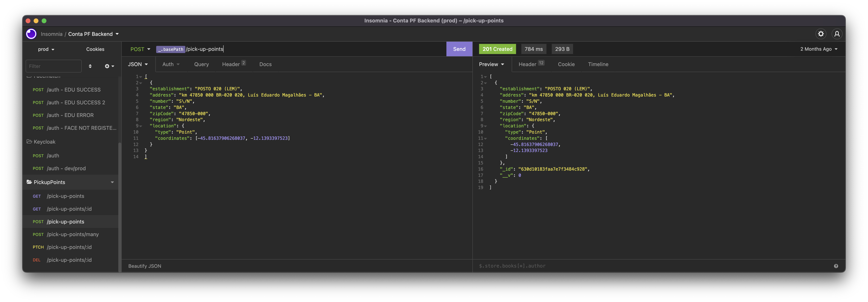
Task: Click the Insomnia purple logo icon
Action: (x=31, y=34)
